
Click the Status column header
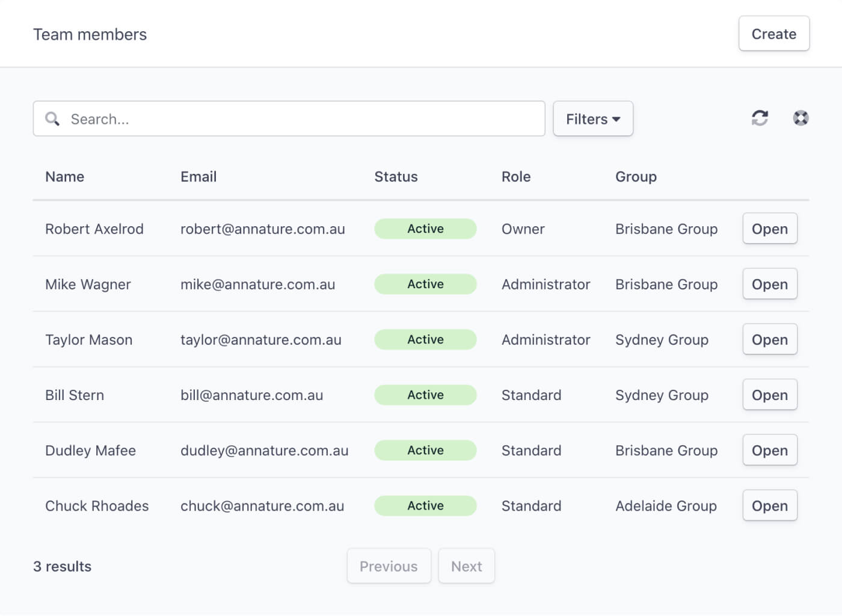tap(396, 176)
